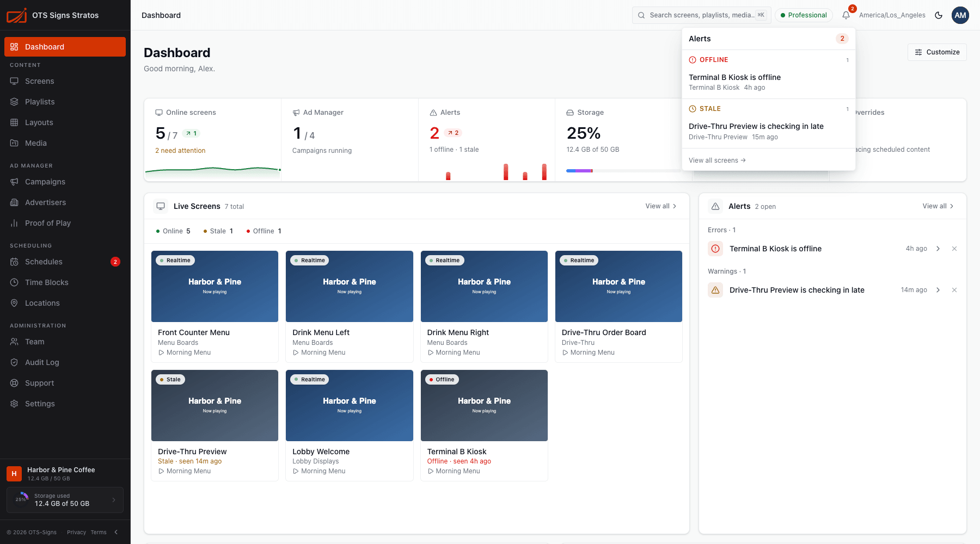
Task: Go to Time Blocks
Action: coord(65,282)
